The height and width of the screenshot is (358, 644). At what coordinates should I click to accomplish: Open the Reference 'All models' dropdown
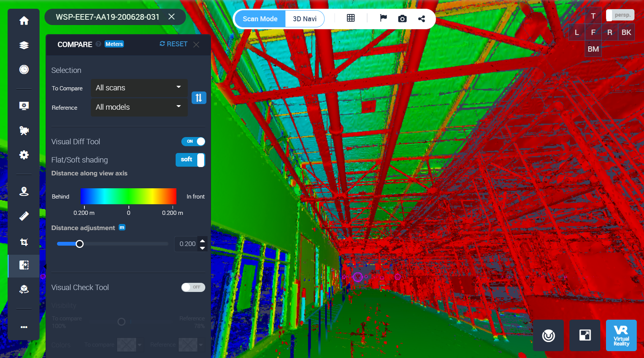(x=139, y=107)
